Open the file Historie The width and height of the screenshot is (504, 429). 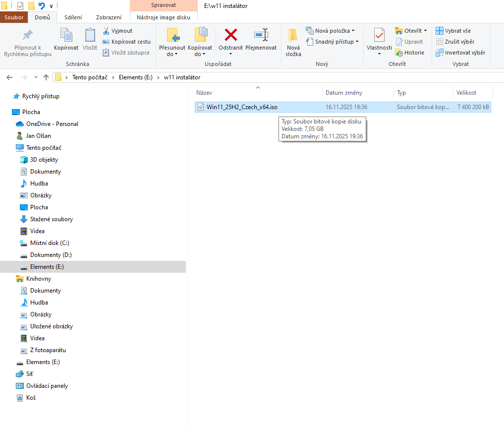tap(410, 53)
